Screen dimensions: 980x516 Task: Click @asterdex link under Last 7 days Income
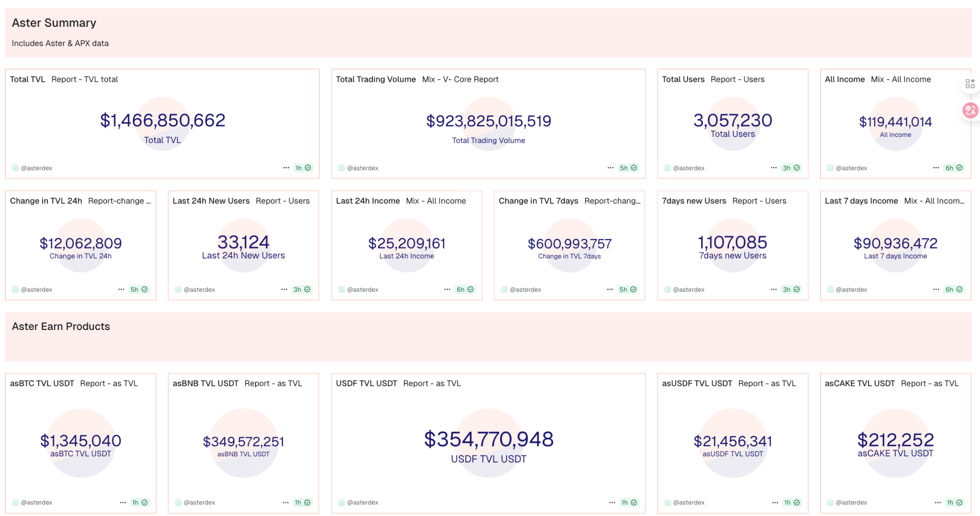(851, 289)
